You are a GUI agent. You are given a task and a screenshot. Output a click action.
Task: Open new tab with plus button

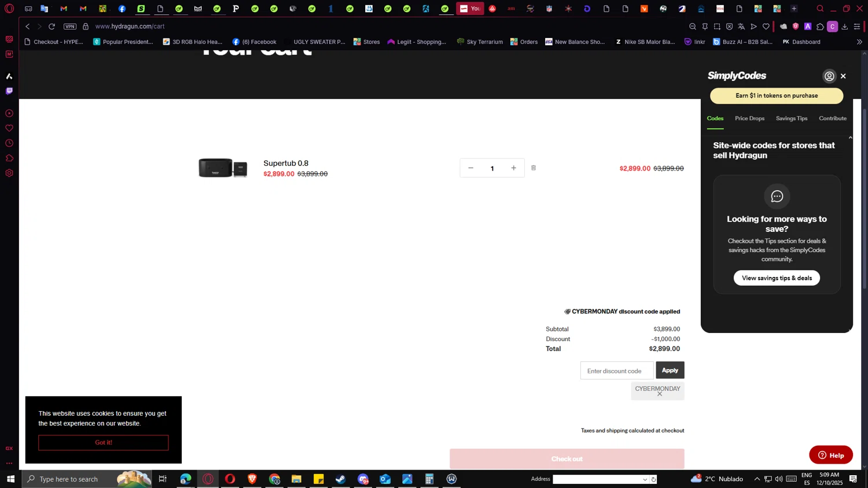pyautogui.click(x=794, y=9)
